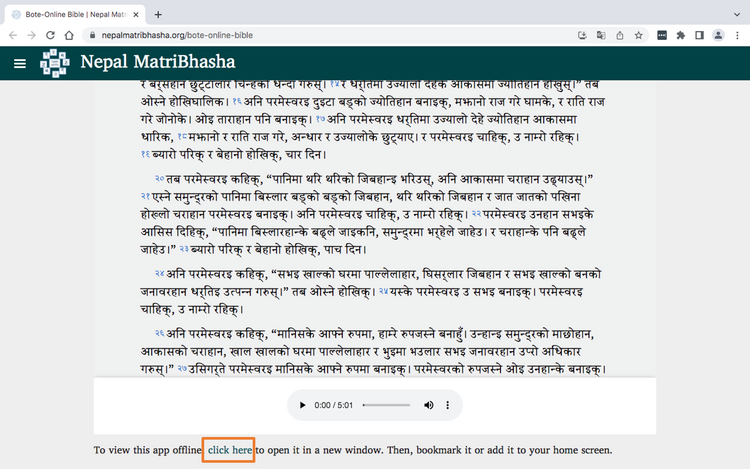Image resolution: width=750 pixels, height=469 pixels.
Task: Seek on the audio progress bar
Action: [386, 406]
